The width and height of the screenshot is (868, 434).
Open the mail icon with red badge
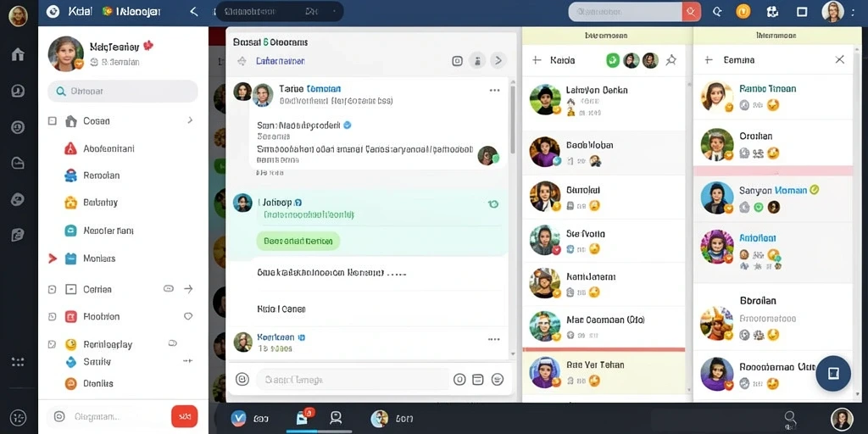pyautogui.click(x=304, y=417)
